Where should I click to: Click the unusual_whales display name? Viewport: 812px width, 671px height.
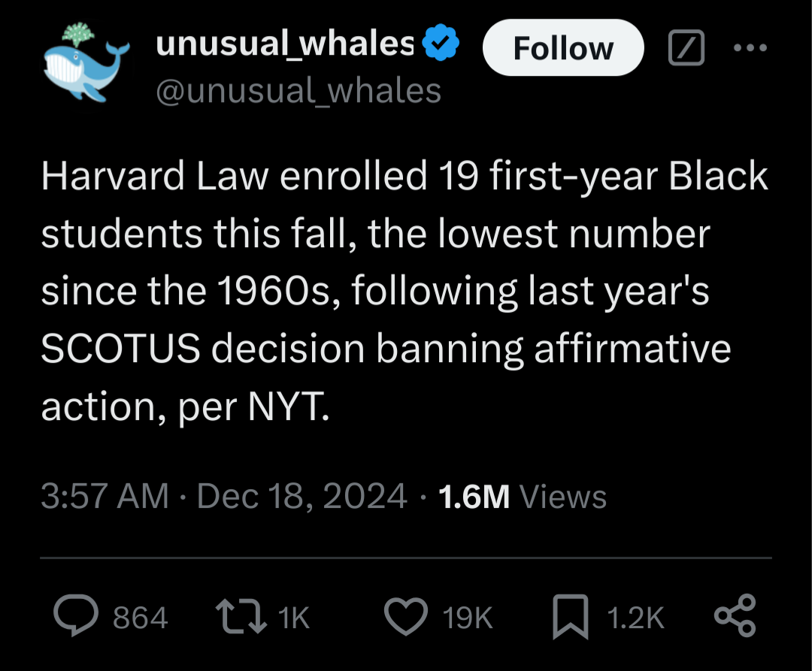[284, 45]
